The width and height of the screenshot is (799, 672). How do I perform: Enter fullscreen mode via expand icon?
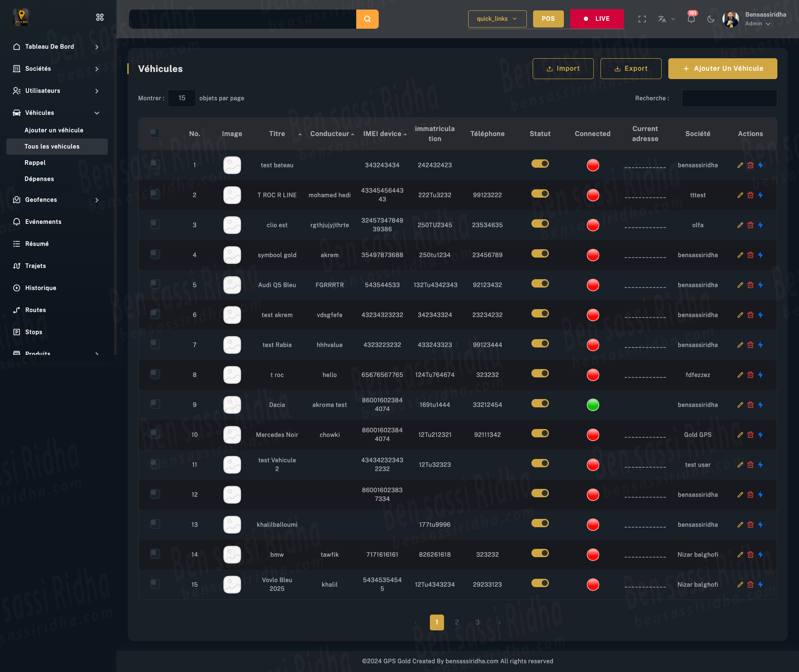tap(642, 19)
